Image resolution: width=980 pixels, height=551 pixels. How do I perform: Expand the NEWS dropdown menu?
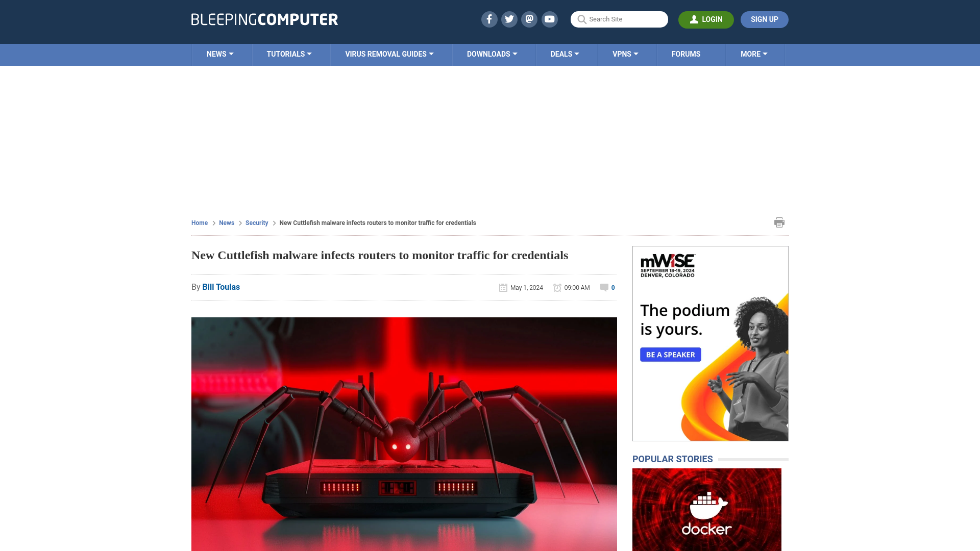pos(220,54)
